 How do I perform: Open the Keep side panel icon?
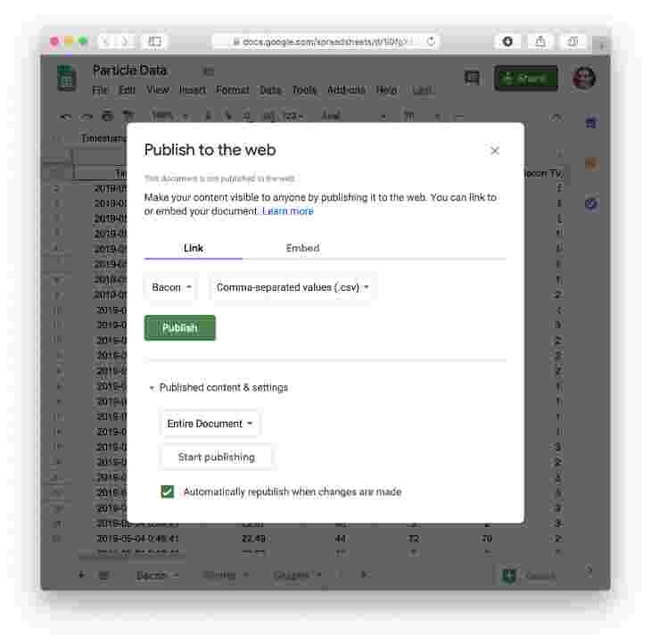tap(591, 163)
